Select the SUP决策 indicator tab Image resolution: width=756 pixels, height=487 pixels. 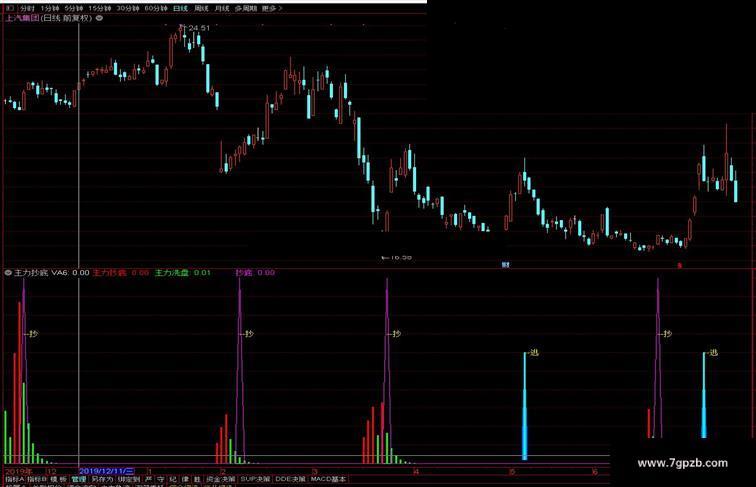(x=255, y=479)
